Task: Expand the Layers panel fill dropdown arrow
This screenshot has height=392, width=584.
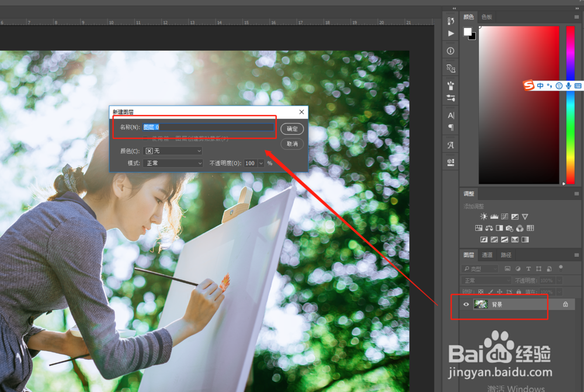Action: coord(559,292)
